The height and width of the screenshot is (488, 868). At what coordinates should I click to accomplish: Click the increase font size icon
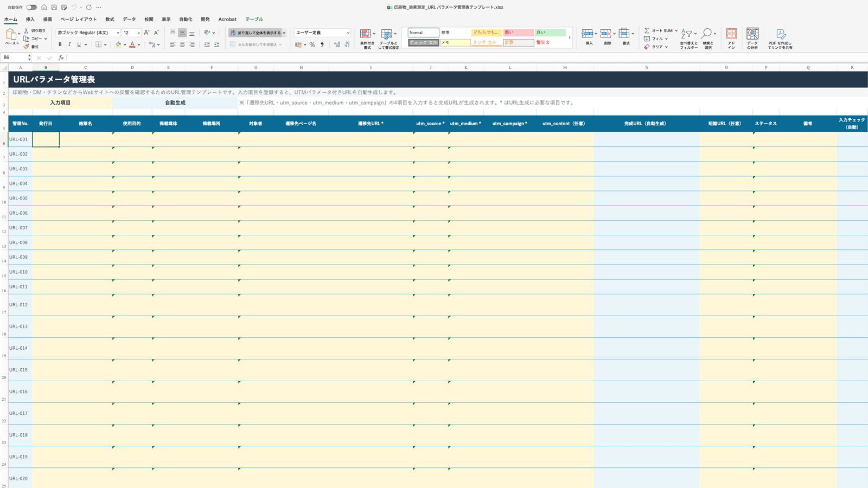[x=146, y=33]
